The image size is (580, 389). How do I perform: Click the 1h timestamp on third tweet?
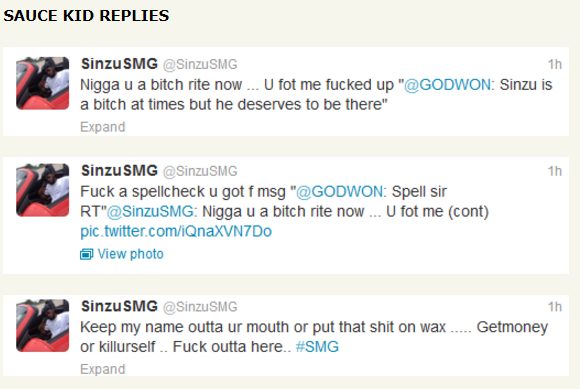click(x=555, y=307)
